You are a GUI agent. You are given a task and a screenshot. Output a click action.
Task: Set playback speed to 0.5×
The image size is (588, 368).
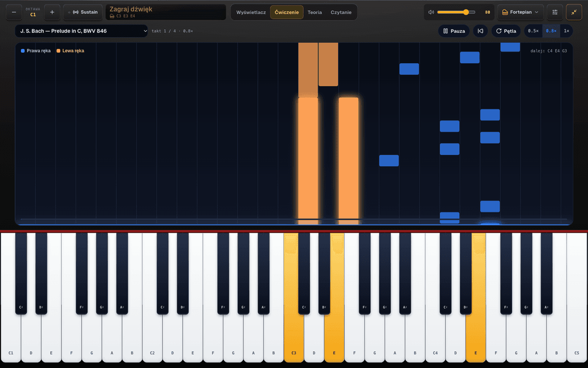pyautogui.click(x=533, y=31)
